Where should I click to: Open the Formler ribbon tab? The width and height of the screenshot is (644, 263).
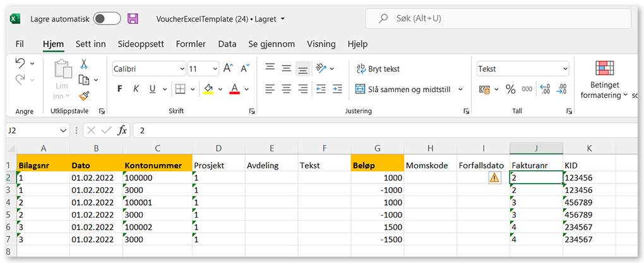191,44
